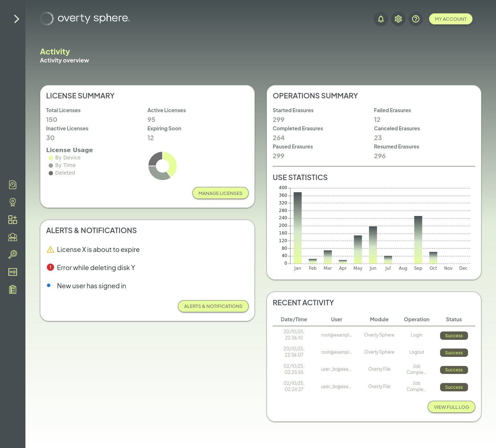The image size is (496, 448).
Task: Open the Activity report icon in sidebar
Action: 12,185
